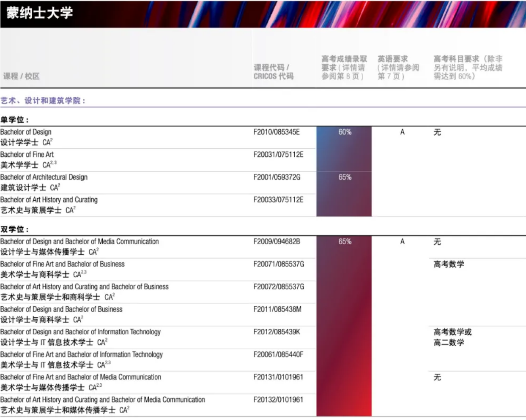
Task: Select the 艺术、设计和建筑学院 section heading
Action: point(43,101)
